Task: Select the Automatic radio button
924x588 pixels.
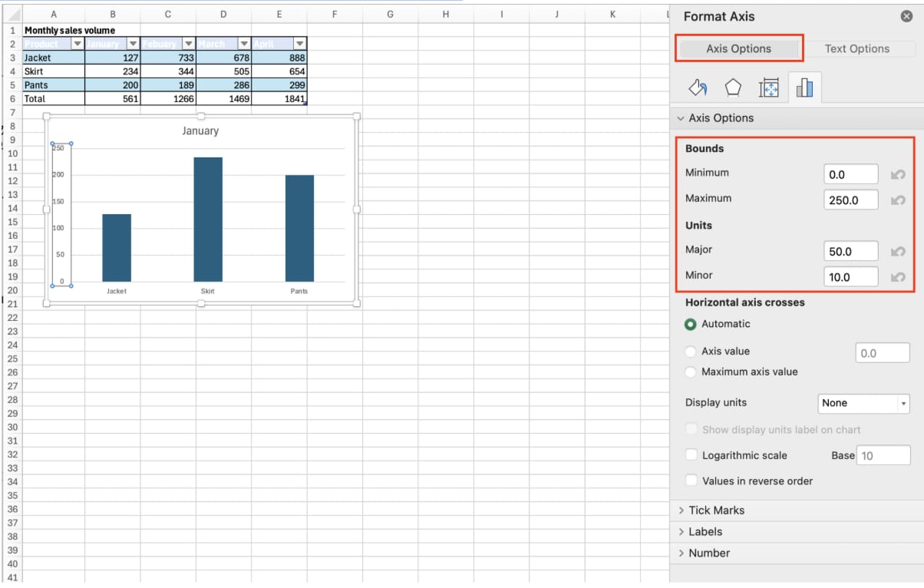Action: pyautogui.click(x=691, y=325)
